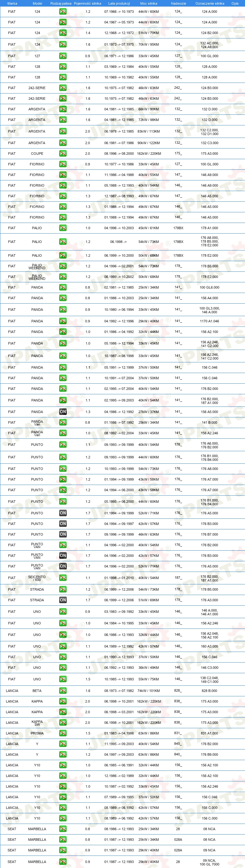This screenshot has width=245, height=868.
Task: Click the Moc silnika column header
Action: pyautogui.click(x=149, y=3)
